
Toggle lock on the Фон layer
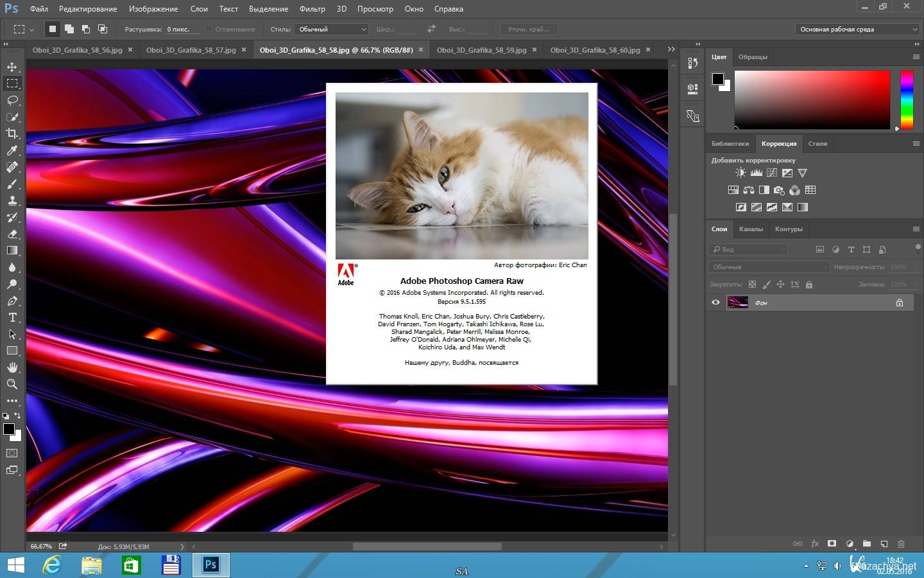(900, 302)
